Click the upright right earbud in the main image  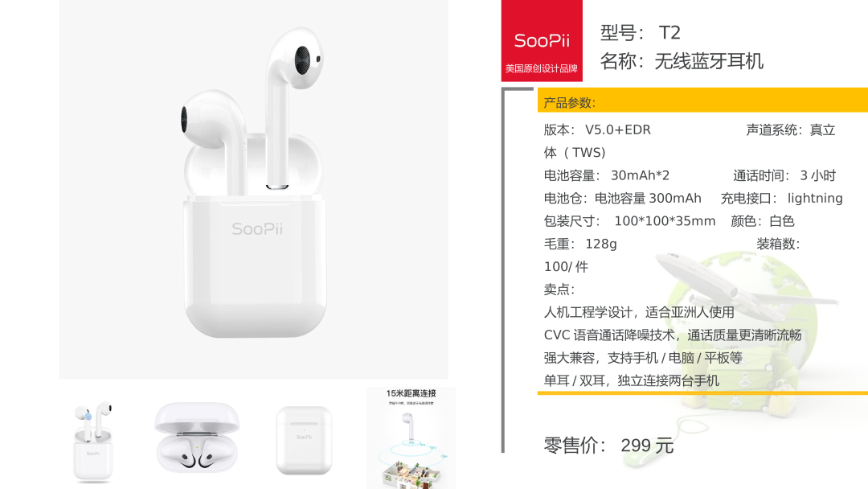pos(292,107)
